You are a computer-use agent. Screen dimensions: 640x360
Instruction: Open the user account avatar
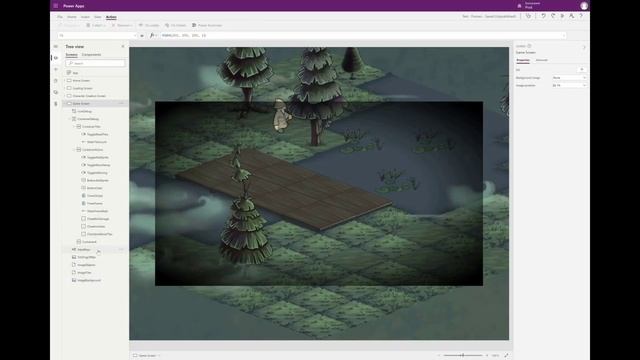[x=584, y=6]
